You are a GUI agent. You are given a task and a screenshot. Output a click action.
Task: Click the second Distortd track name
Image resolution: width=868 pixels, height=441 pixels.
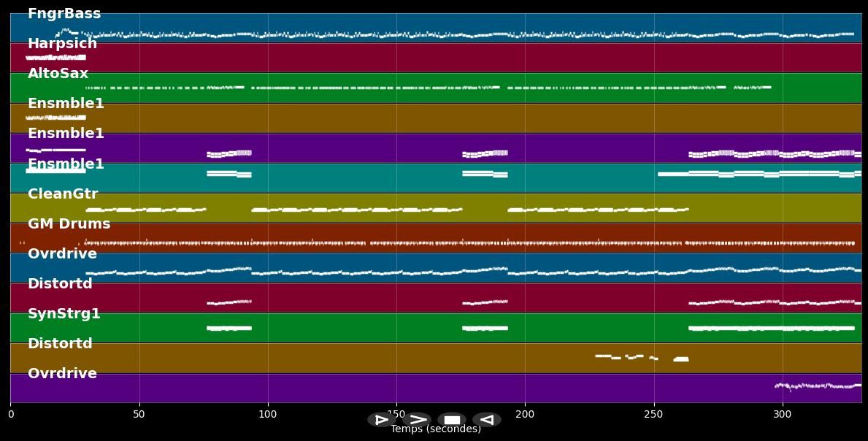60,343
